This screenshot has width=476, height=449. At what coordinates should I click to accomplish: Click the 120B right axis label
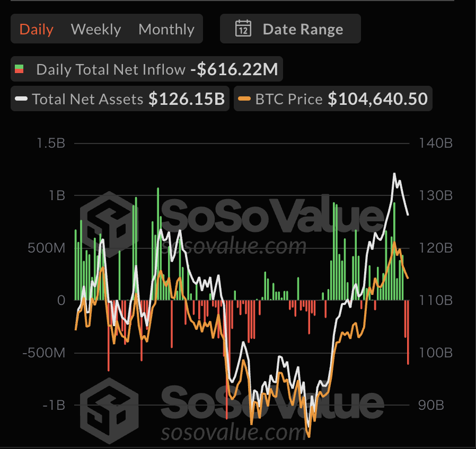point(436,248)
